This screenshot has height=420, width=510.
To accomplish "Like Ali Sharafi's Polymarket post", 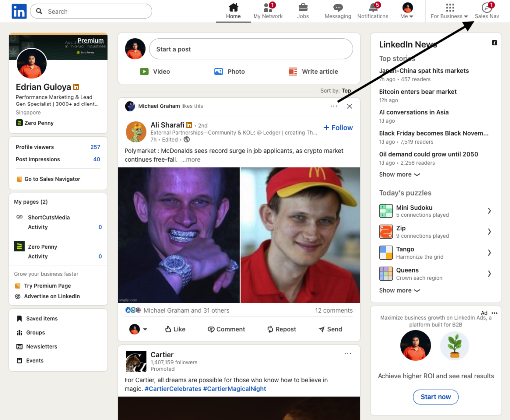I will 175,329.
